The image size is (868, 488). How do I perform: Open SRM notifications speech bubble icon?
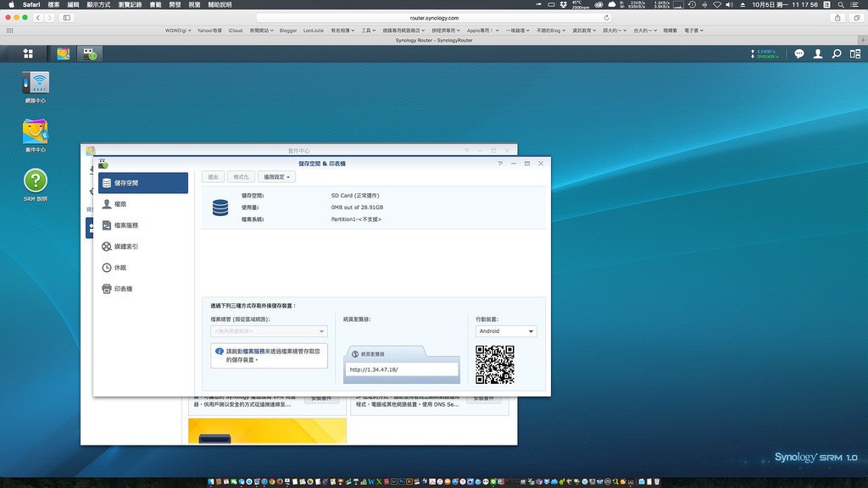click(x=798, y=53)
